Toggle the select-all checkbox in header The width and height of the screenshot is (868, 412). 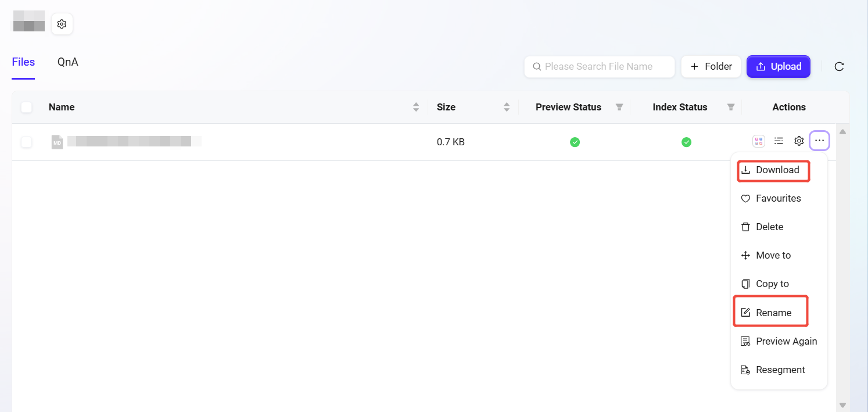[x=27, y=107]
